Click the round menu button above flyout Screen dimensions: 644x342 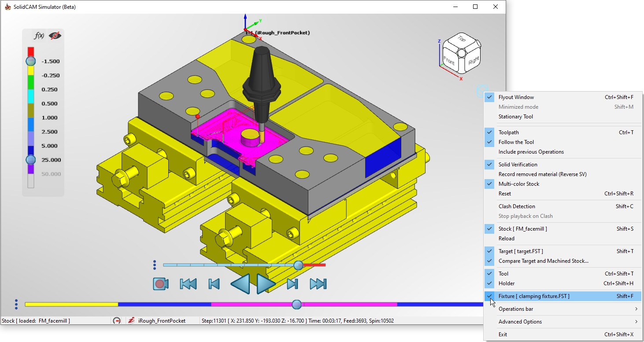pyautogui.click(x=482, y=91)
